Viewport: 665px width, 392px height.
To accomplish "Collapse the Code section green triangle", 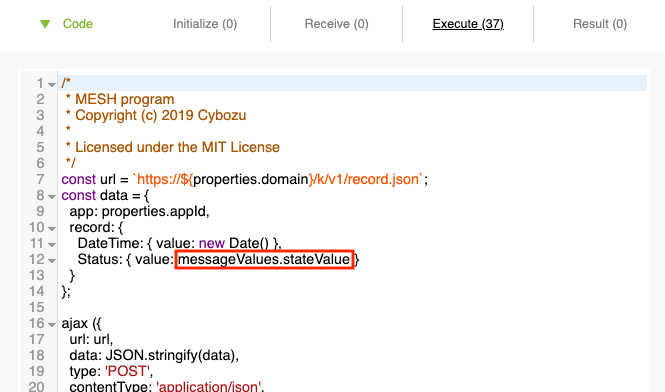I will [45, 24].
